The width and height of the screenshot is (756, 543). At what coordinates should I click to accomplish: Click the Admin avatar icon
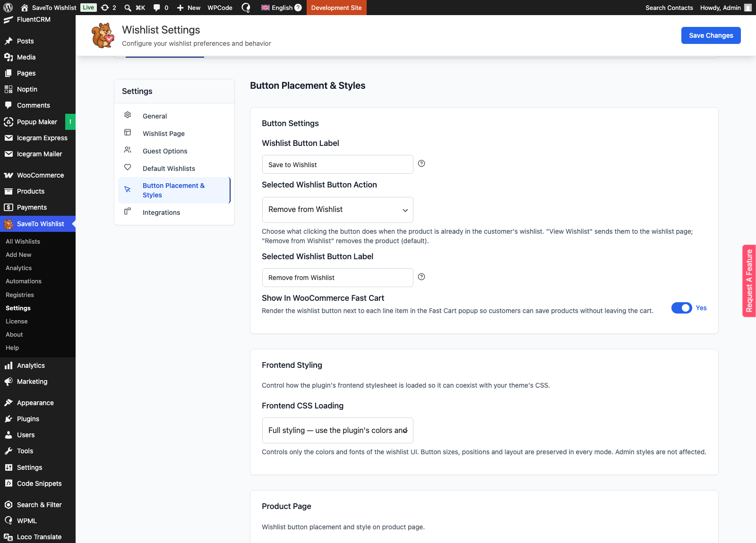tap(748, 8)
